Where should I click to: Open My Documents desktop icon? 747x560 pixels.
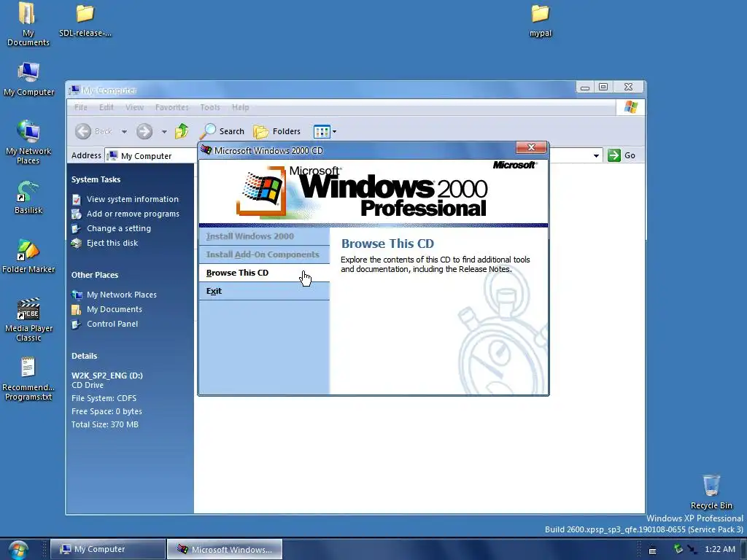tap(28, 24)
